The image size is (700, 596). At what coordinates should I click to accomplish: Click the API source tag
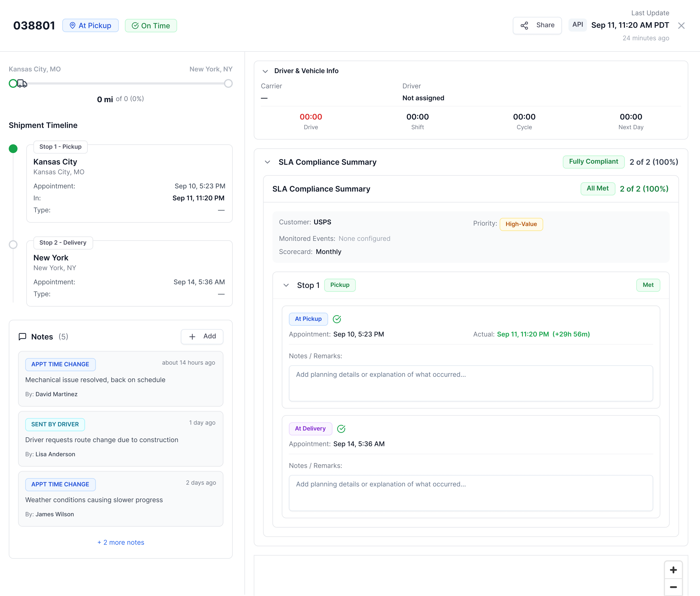(x=577, y=25)
